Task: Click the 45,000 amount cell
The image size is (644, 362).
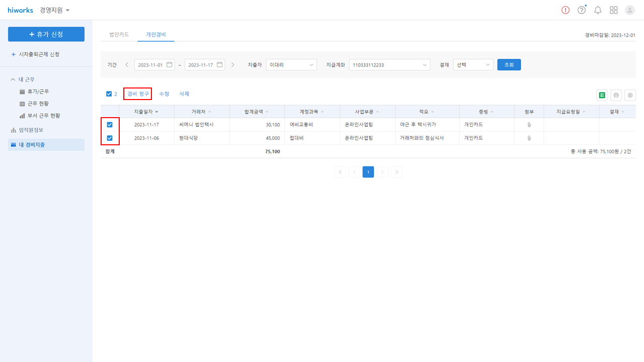Action: coord(257,138)
